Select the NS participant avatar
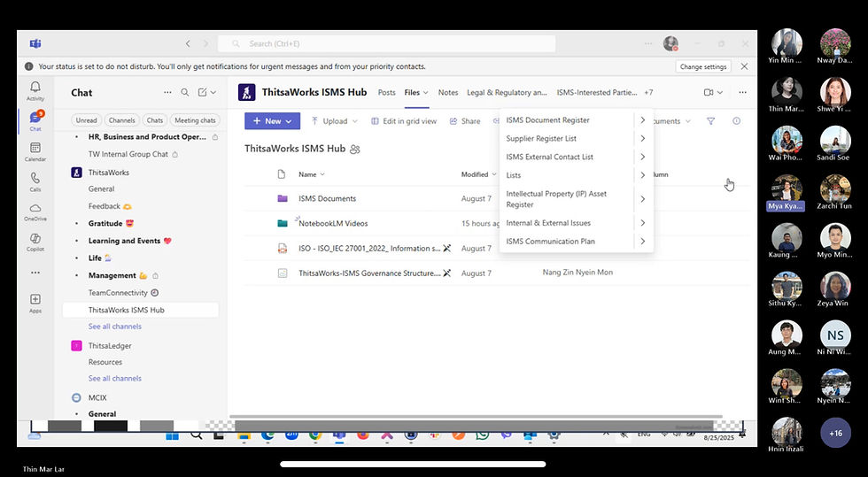 (x=834, y=335)
